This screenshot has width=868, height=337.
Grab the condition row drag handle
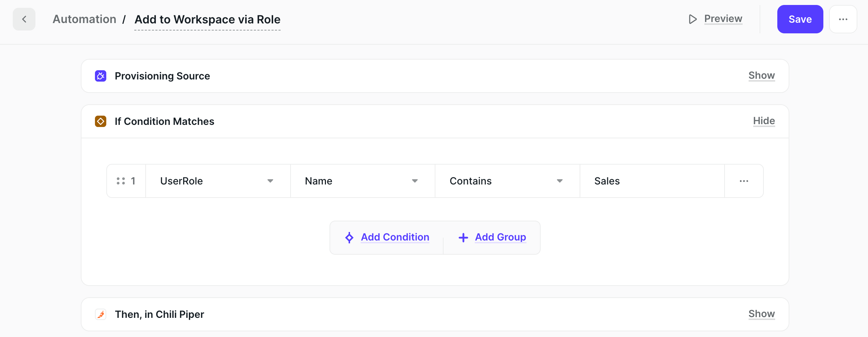click(x=121, y=181)
